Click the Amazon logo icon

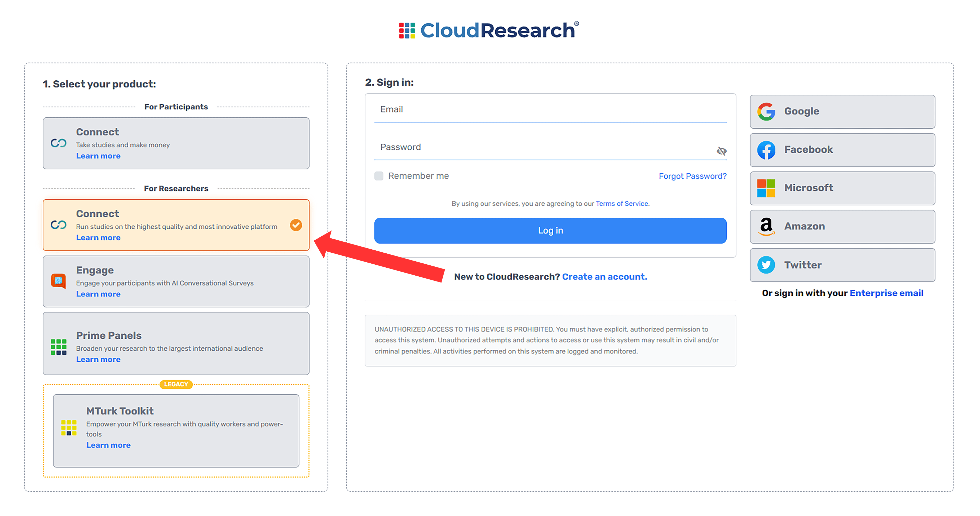766,227
